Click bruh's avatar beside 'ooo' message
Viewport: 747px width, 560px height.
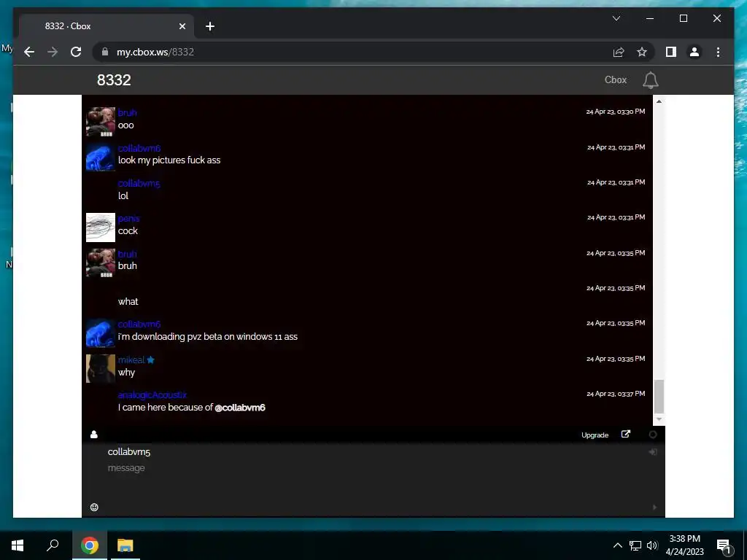click(x=101, y=122)
